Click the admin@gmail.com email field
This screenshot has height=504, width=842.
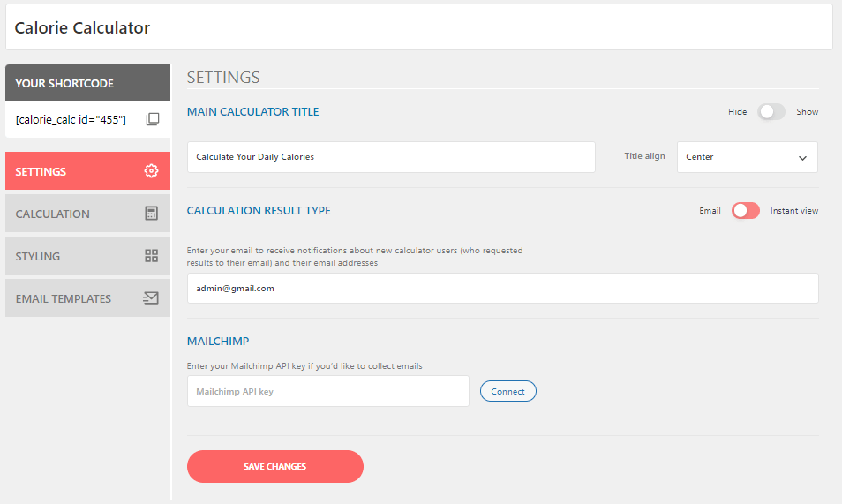pos(502,288)
